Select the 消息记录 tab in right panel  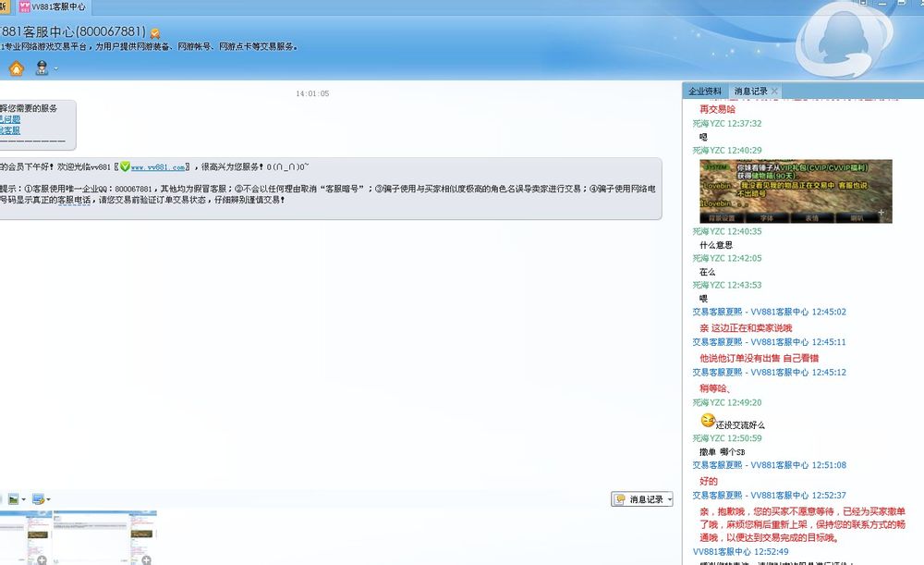[750, 91]
